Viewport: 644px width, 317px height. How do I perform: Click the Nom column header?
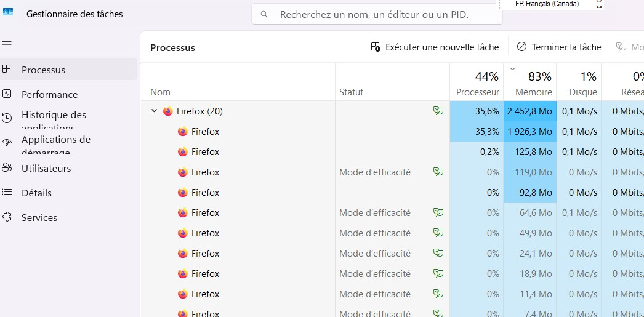point(160,92)
